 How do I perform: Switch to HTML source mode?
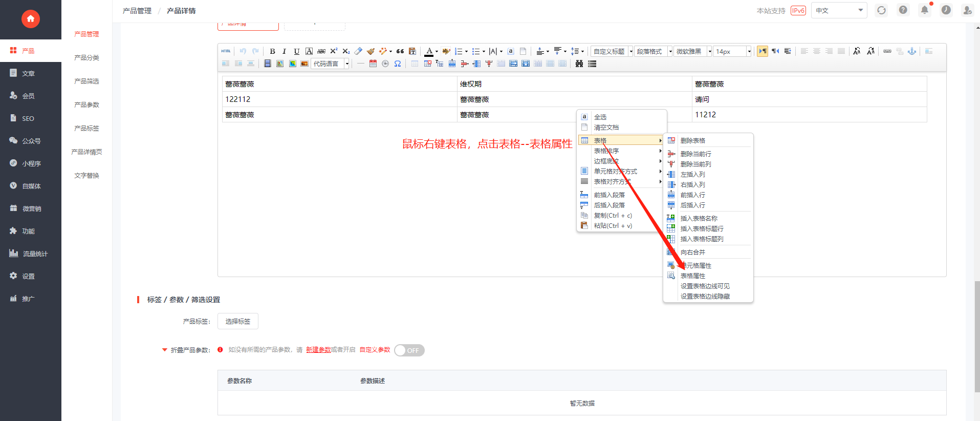(226, 51)
